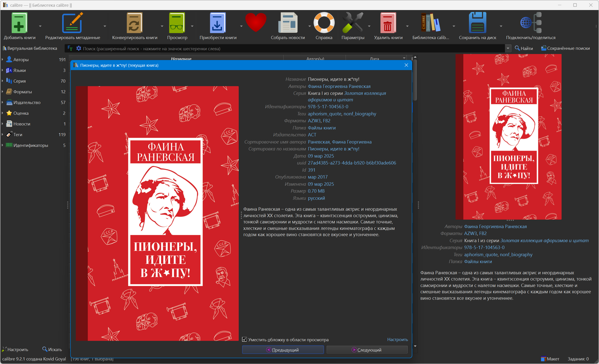This screenshot has width=599, height=364.
Task: Click the Convert books icon
Action: (x=135, y=23)
